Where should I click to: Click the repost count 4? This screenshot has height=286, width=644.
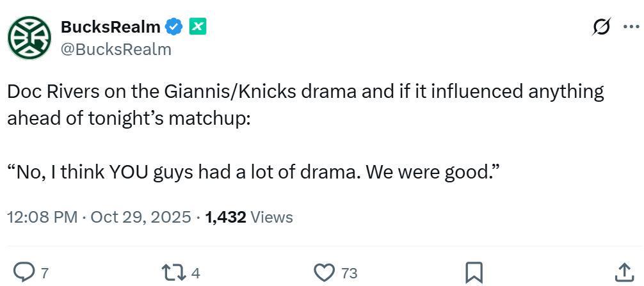pos(195,273)
